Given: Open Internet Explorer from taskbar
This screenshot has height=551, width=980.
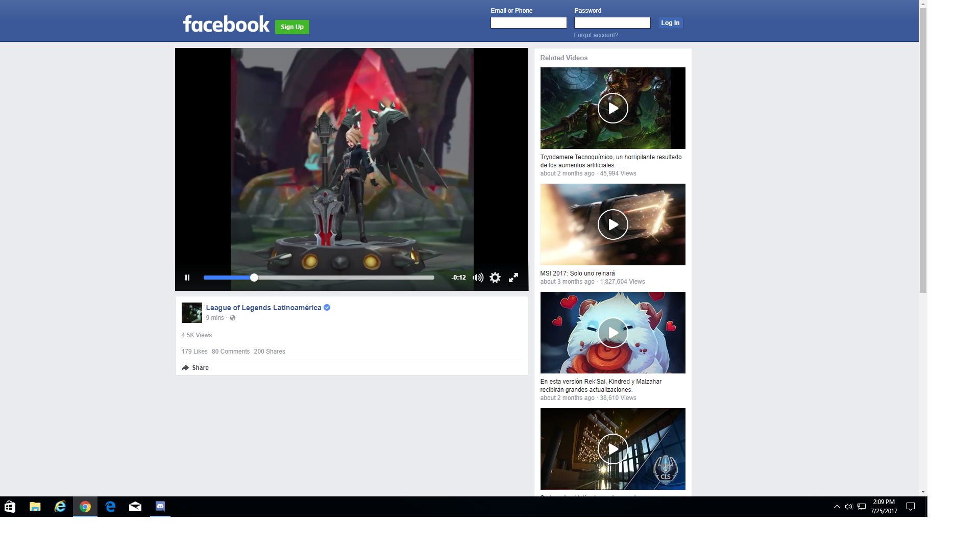Looking at the screenshot, I should [x=60, y=507].
